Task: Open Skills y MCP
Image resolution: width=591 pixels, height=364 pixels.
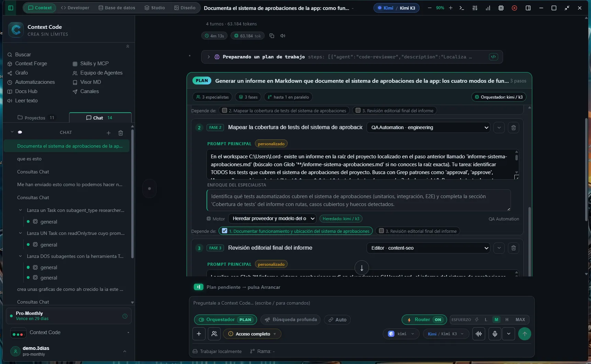Action: pos(91,64)
